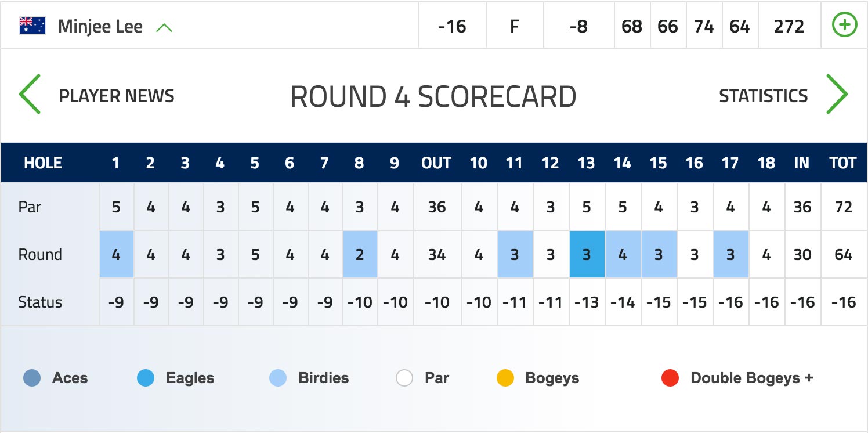Click the Double Bogeys red circle

pos(670,378)
